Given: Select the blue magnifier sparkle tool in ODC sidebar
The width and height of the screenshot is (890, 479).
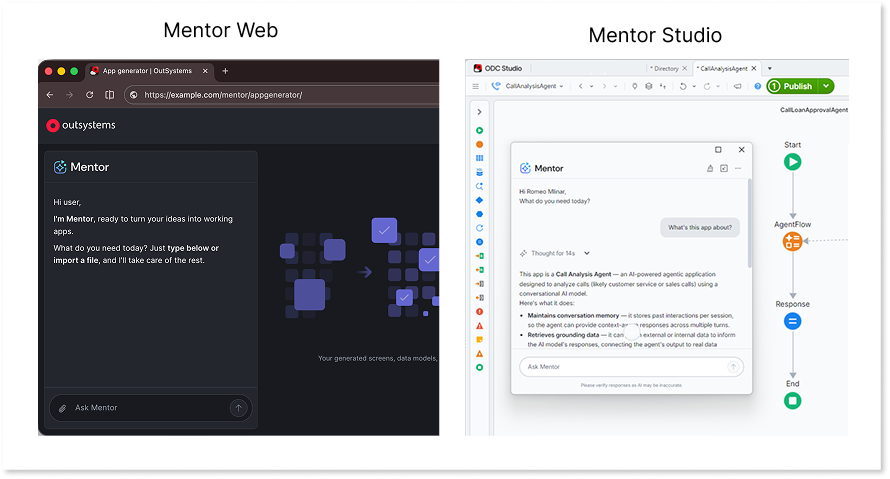Looking at the screenshot, I should pyautogui.click(x=480, y=186).
